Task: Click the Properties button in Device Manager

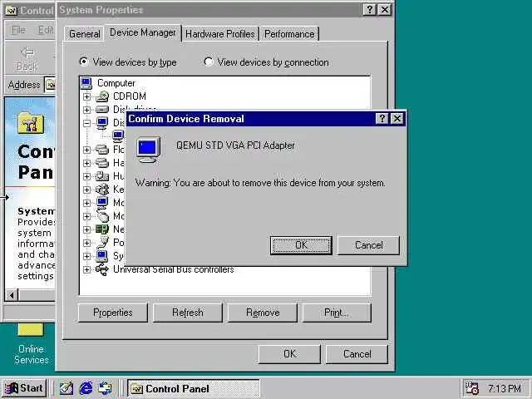Action: click(113, 313)
